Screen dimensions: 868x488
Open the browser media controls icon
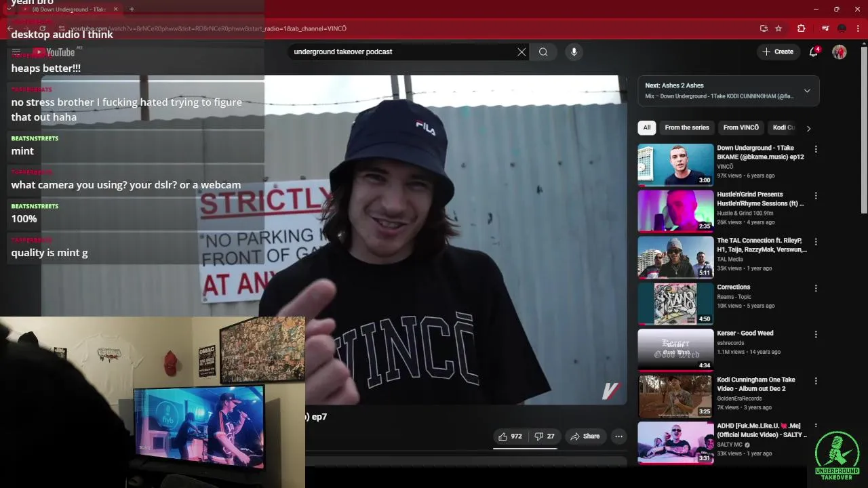pyautogui.click(x=825, y=28)
